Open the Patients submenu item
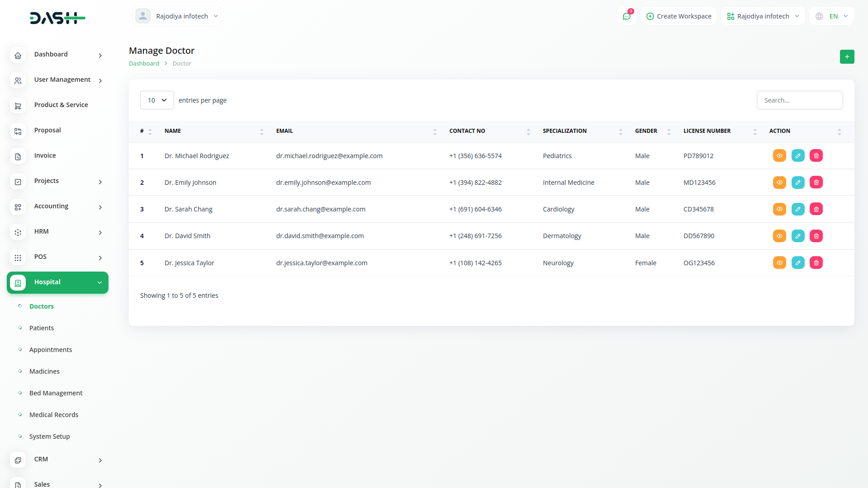Viewport: 868px width, 488px height. (x=42, y=328)
